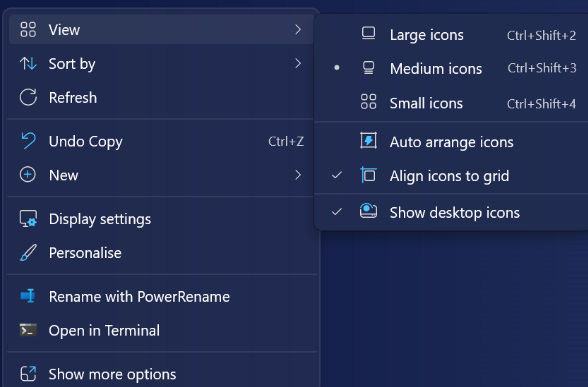Click the Ctrl+Z shortcut text
This screenshot has height=387, width=588.
coord(286,141)
